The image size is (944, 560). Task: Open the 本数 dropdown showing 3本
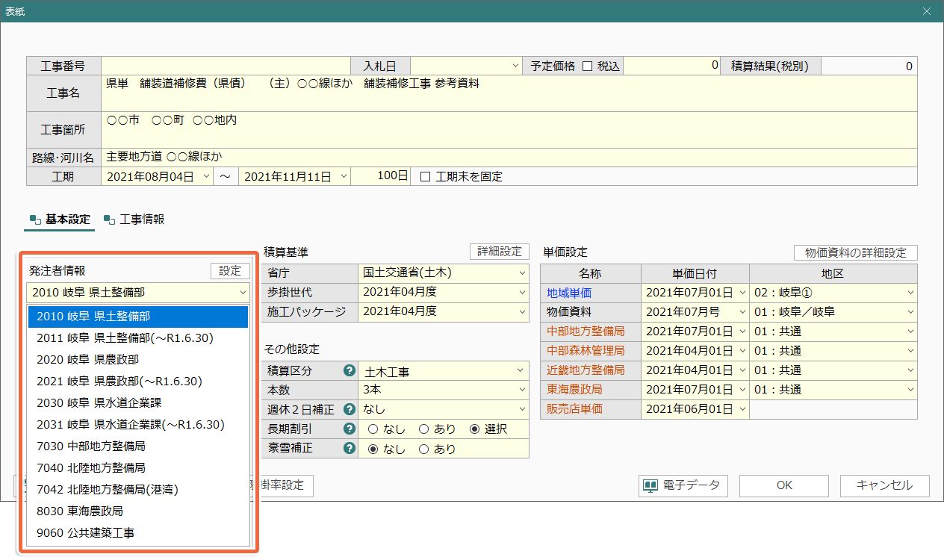(x=521, y=390)
